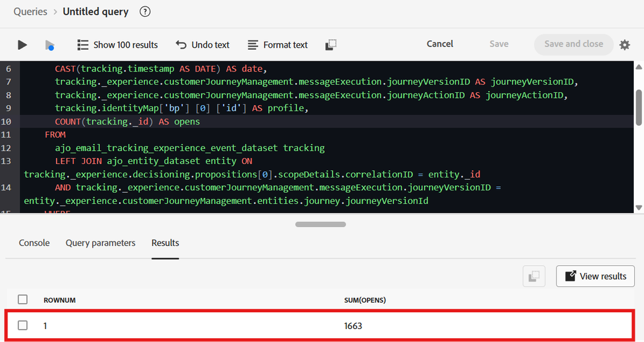Screen dimensions: 644x342
Task: Check the checkbox for row 1
Action: click(23, 326)
